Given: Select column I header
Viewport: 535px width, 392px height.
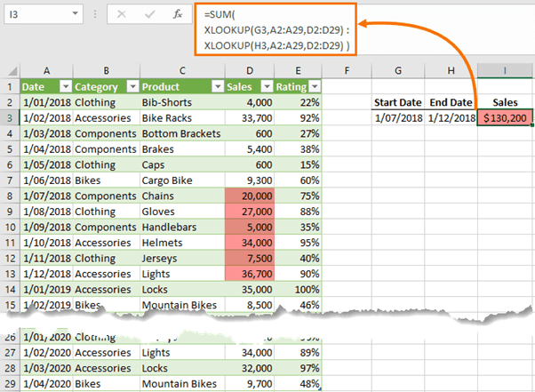Looking at the screenshot, I should coord(505,70).
